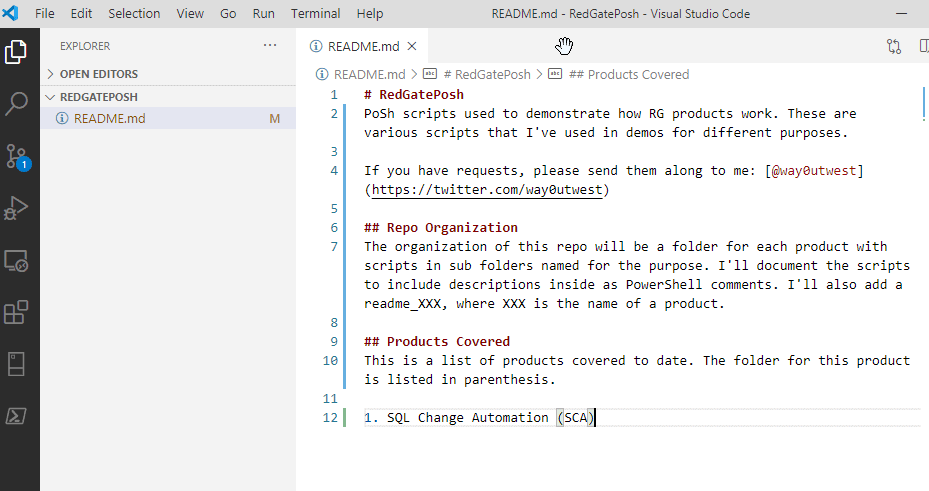Image resolution: width=929 pixels, height=491 pixels.
Task: Place cursor in '1. SQL Change Automation (SCA)' line
Action: pos(479,418)
